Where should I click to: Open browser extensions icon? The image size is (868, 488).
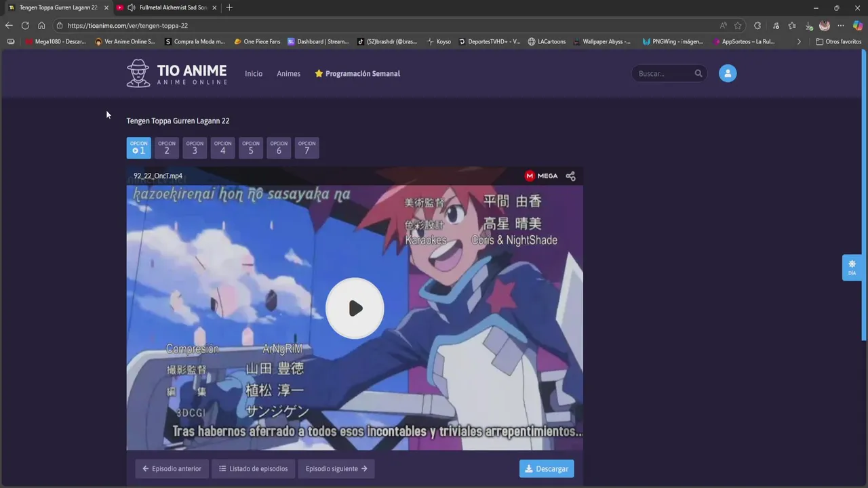click(x=757, y=26)
